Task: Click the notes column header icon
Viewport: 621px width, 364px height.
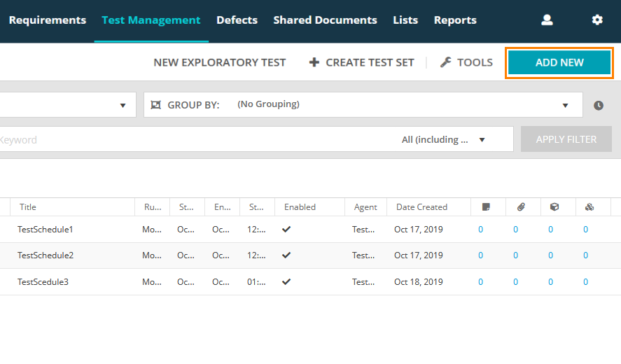Action: coord(486,207)
